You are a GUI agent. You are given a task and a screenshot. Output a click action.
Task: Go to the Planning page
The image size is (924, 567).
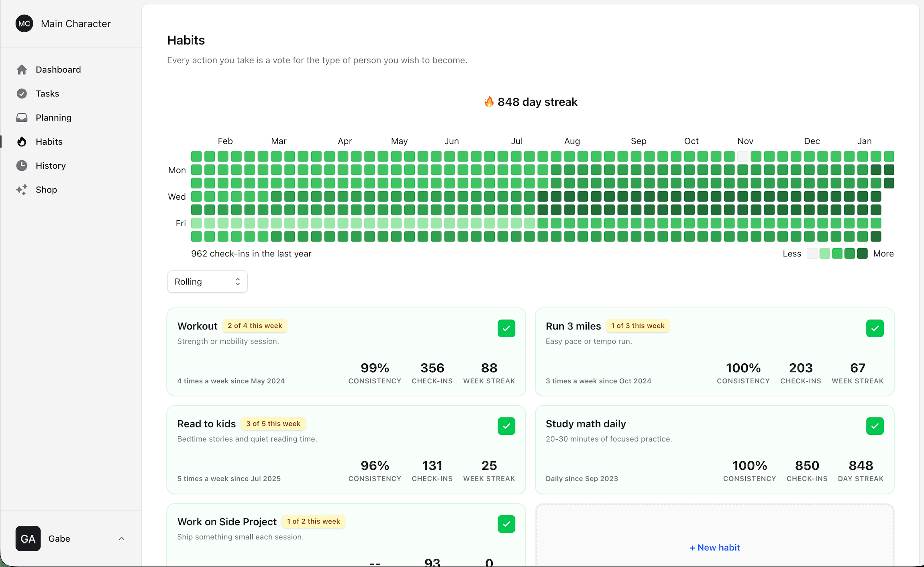pyautogui.click(x=53, y=118)
